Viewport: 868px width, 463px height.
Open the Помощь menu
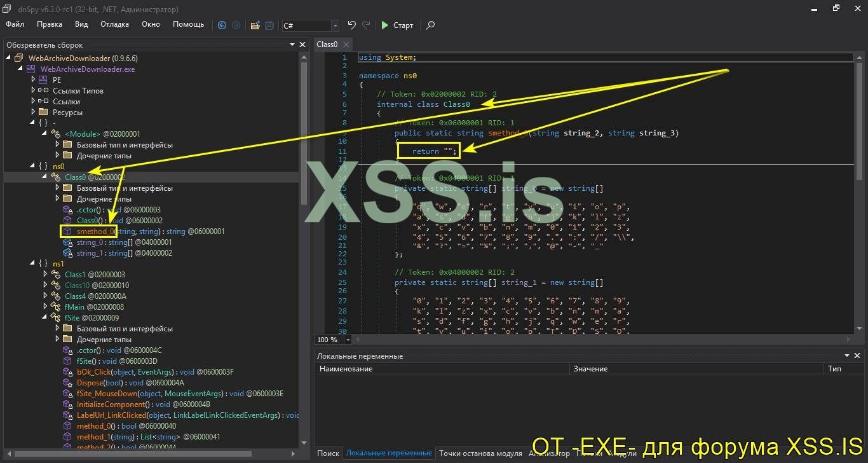click(x=189, y=24)
